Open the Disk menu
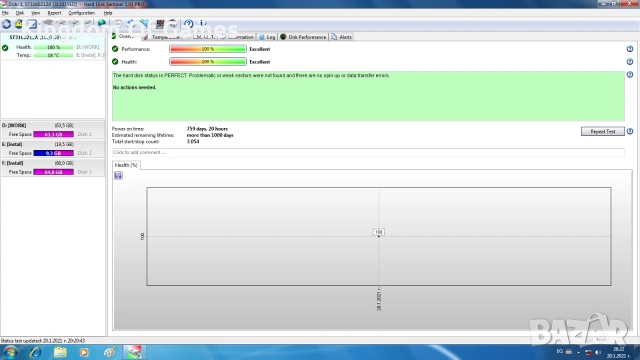The width and height of the screenshot is (640, 360). tap(20, 13)
